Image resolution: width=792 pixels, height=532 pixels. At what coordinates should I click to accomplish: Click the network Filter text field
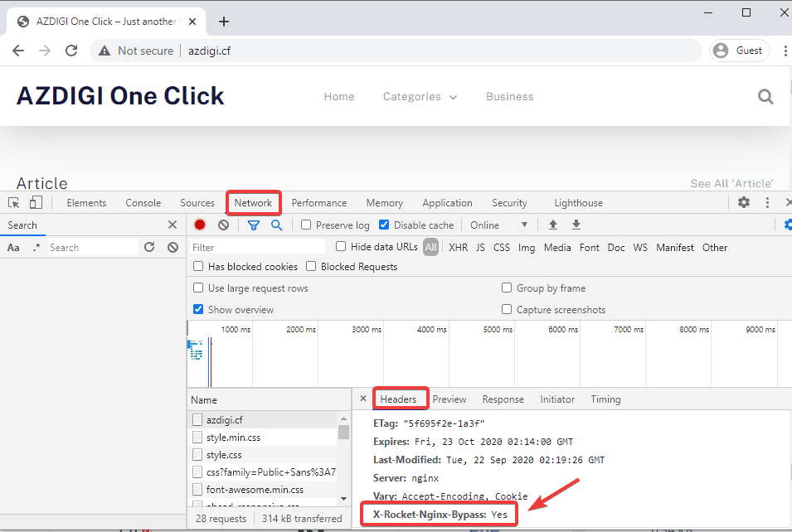[257, 247]
